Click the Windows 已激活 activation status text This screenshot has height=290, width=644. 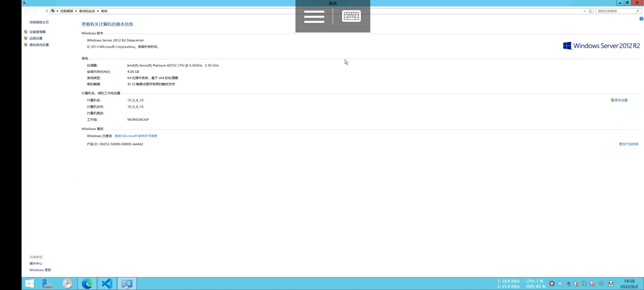(99, 136)
